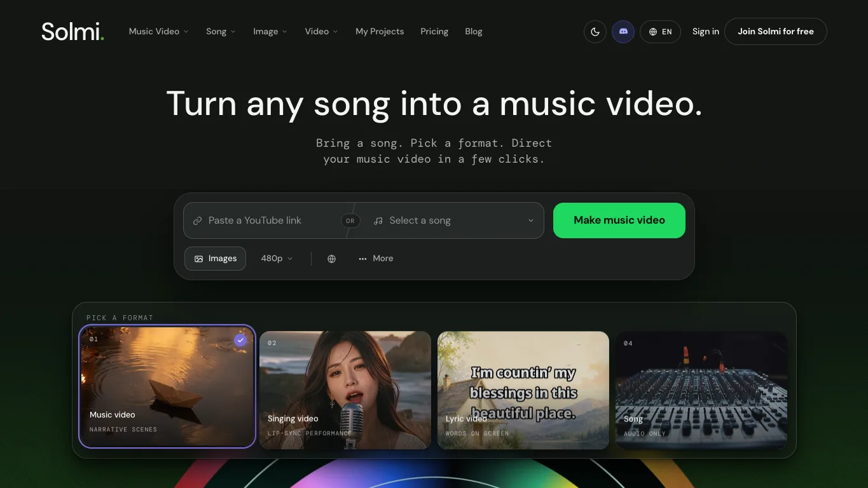The image size is (868, 488).
Task: Open the Pricing page
Action: (x=434, y=31)
